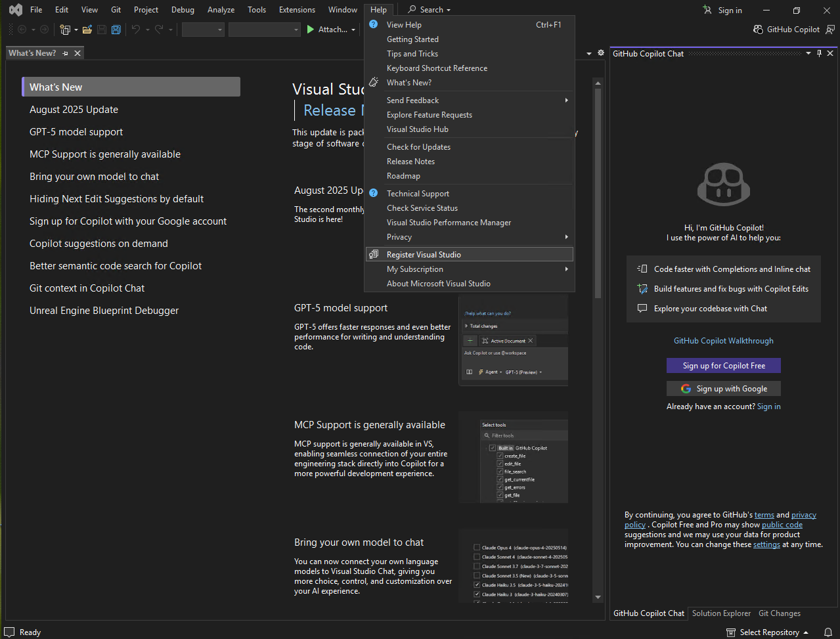Click Sign up with Google button

click(724, 389)
